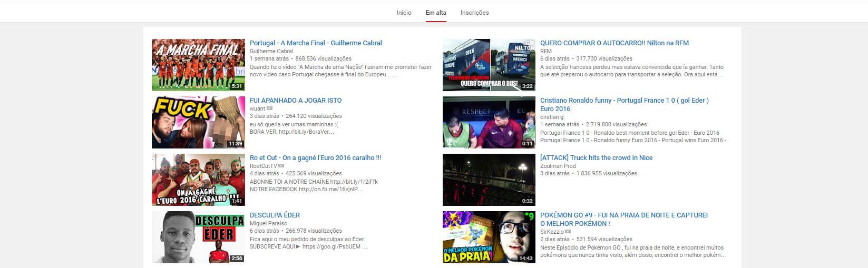Screen dimensions: 868x268
Task: Click the DESCULPA ÉDER thumbnail
Action: [198, 237]
